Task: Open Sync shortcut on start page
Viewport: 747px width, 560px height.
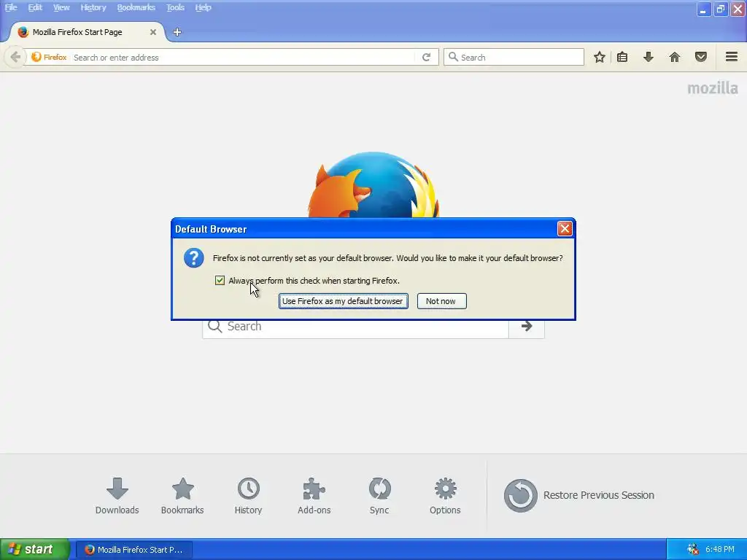Action: tap(379, 496)
